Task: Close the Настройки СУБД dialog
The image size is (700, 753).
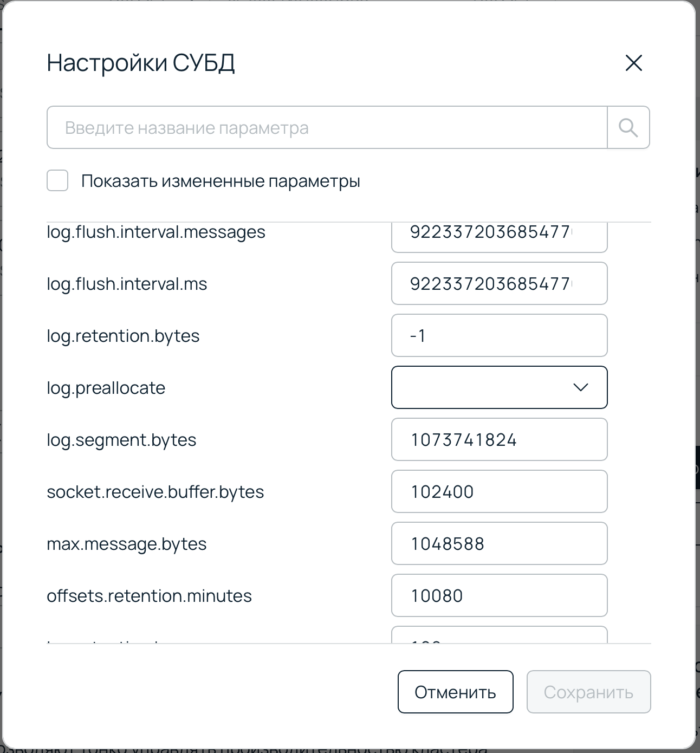Action: click(x=634, y=63)
